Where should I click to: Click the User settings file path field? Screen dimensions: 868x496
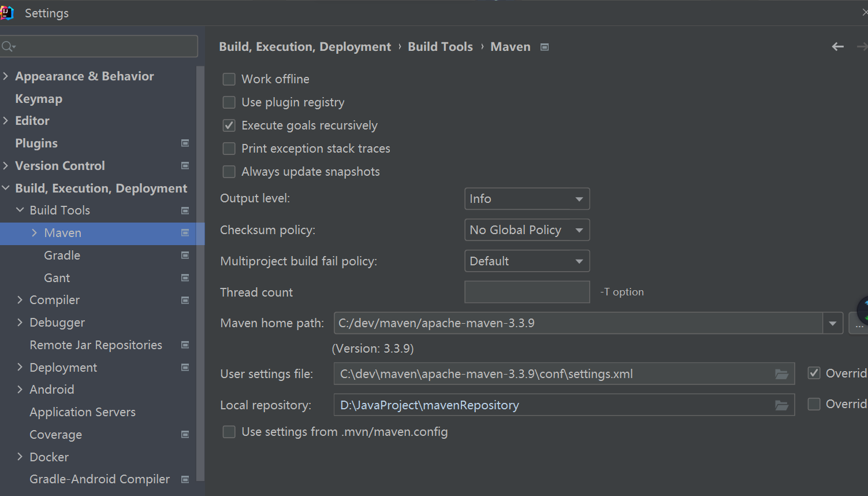564,373
